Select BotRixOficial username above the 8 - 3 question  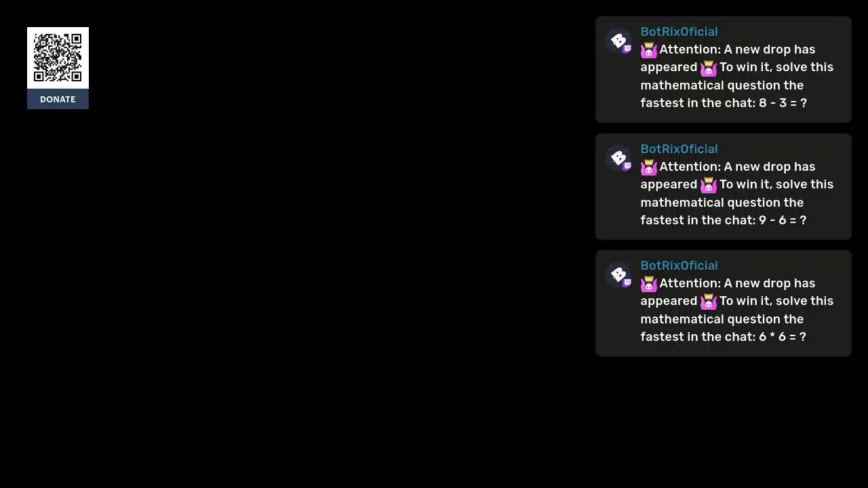point(679,32)
